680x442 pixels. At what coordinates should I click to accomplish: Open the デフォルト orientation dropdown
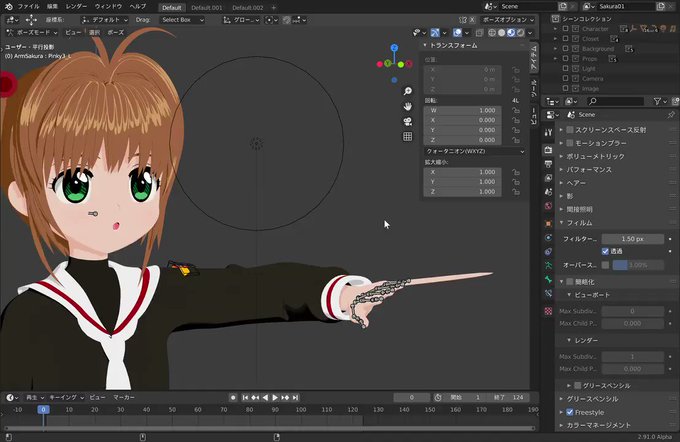[105, 20]
